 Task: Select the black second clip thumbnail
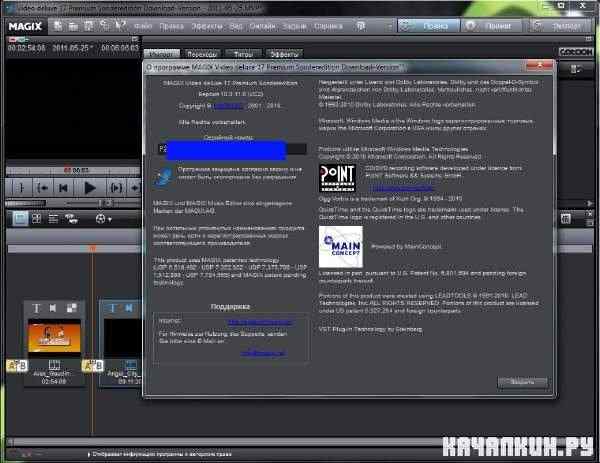122,337
